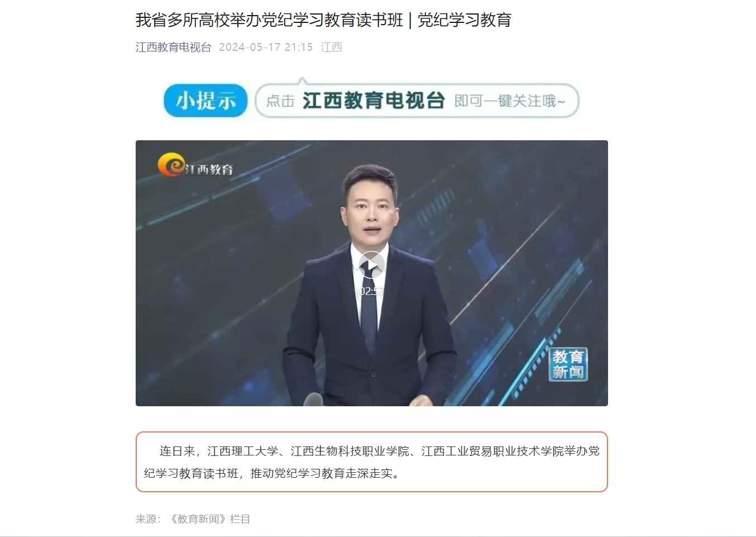Click the microphone at bottom of video
Image resolution: width=756 pixels, height=537 pixels.
click(313, 399)
